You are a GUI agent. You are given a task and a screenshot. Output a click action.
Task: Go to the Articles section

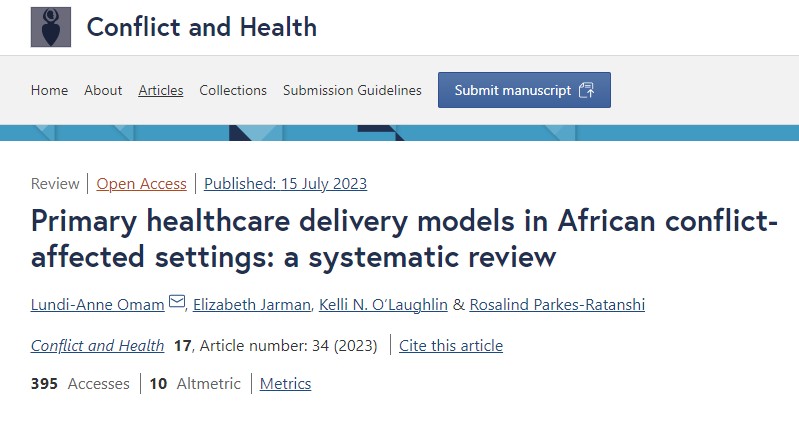pos(161,90)
